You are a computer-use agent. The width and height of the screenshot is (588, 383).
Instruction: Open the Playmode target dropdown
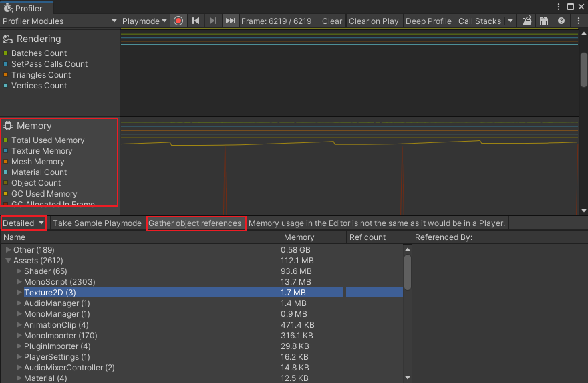pyautogui.click(x=145, y=21)
